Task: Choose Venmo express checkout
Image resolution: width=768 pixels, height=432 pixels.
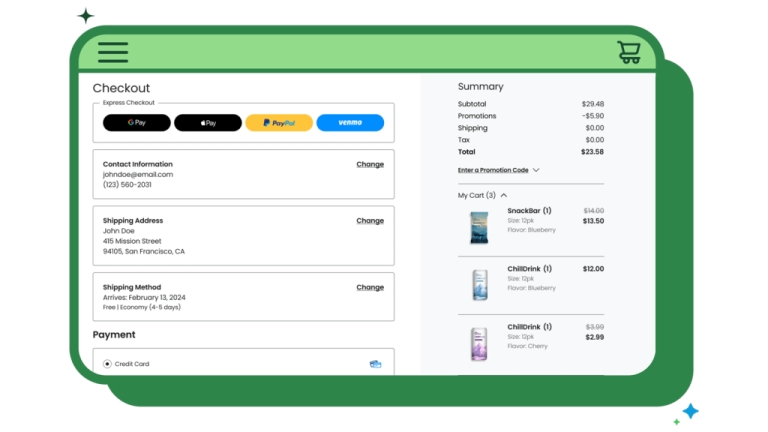Action: pyautogui.click(x=350, y=123)
